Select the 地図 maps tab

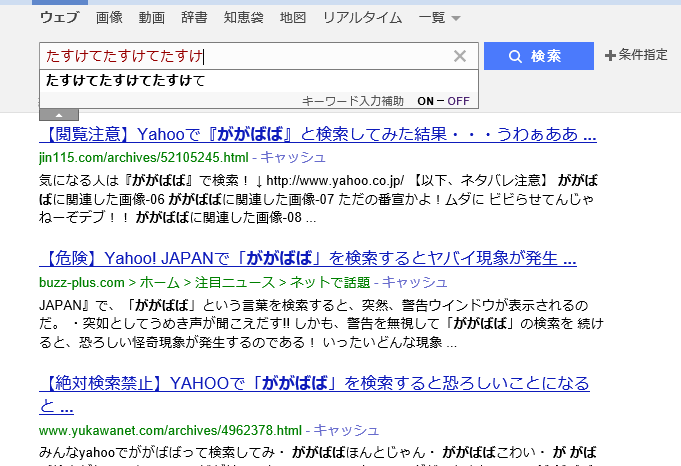click(293, 18)
